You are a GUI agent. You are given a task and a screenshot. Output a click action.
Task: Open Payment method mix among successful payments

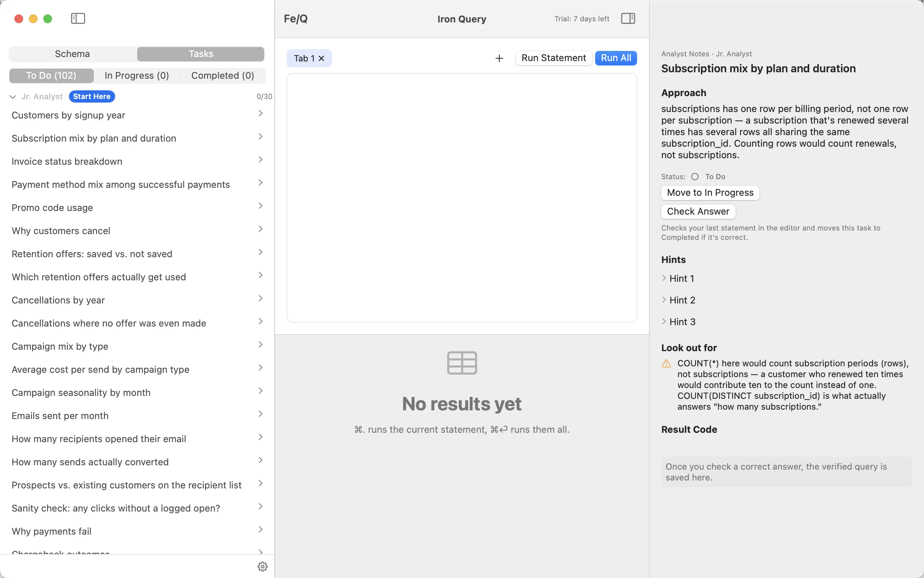click(x=138, y=185)
